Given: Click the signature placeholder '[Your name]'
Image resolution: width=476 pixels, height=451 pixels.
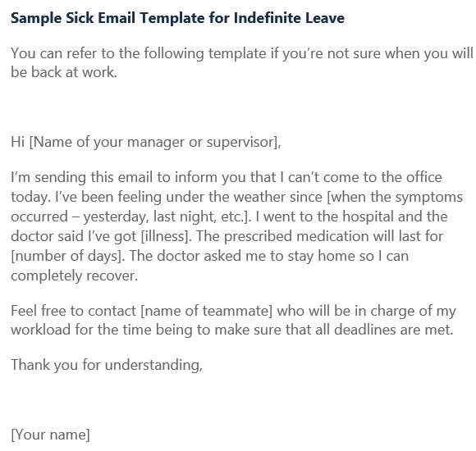Looking at the screenshot, I should 50,435.
